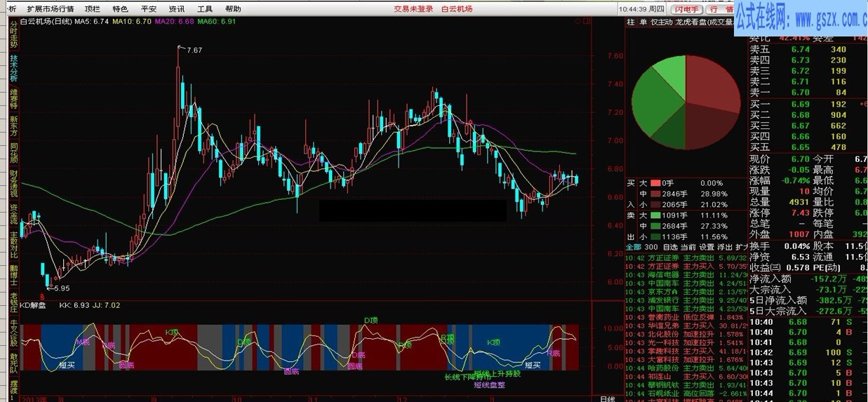Click the red 大 0手 legend swatch

point(655,183)
